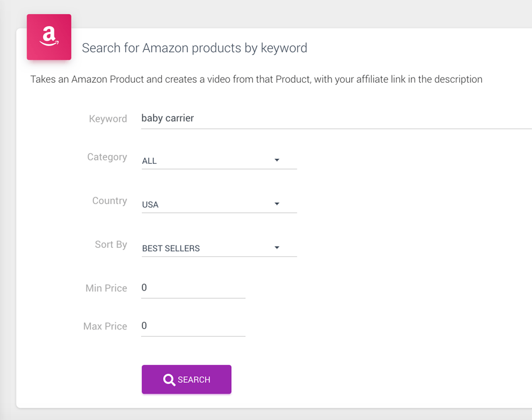Click the Category label
The width and height of the screenshot is (532, 420).
pos(107,157)
